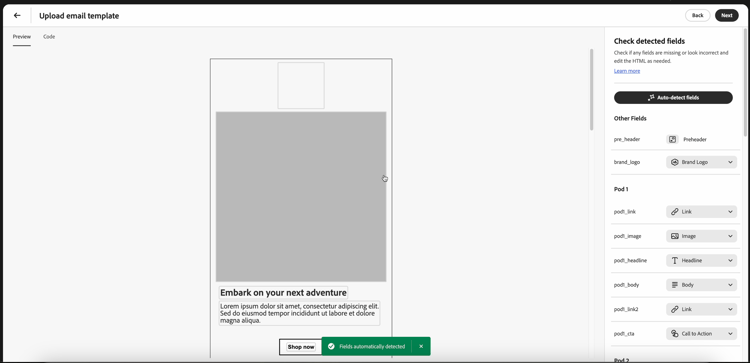
Task: Click the 'Preheader' text
Action: coord(695,140)
